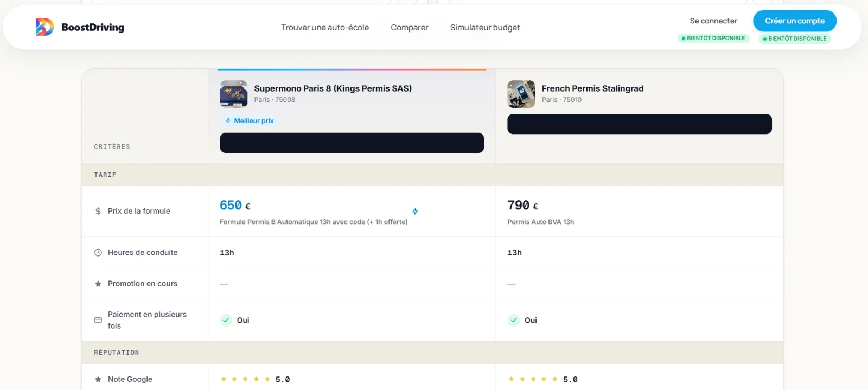Image resolution: width=868 pixels, height=390 pixels.
Task: Click the BoostDriving logo icon
Action: pos(44,27)
